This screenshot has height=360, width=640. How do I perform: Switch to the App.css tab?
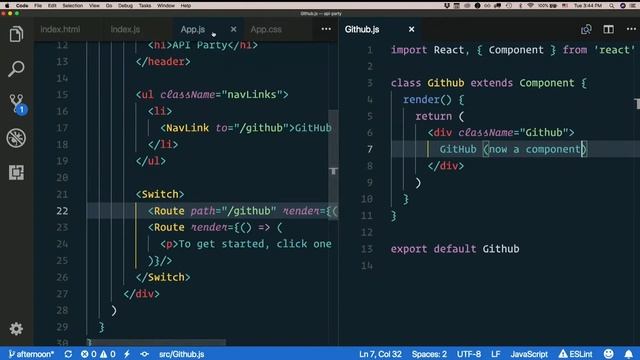pos(266,29)
